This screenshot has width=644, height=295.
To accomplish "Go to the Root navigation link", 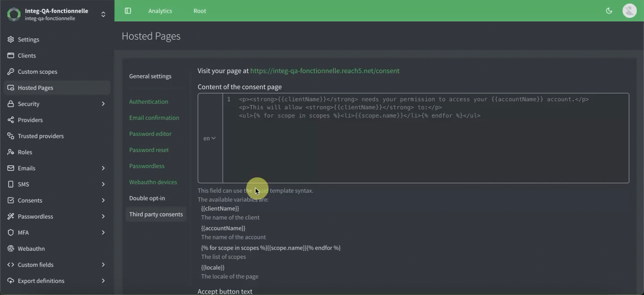I will click(199, 11).
